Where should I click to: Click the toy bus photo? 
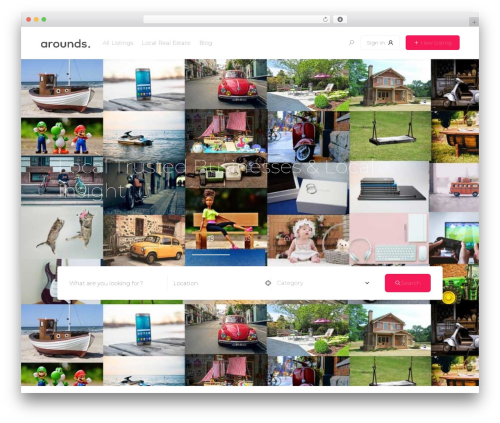454,187
